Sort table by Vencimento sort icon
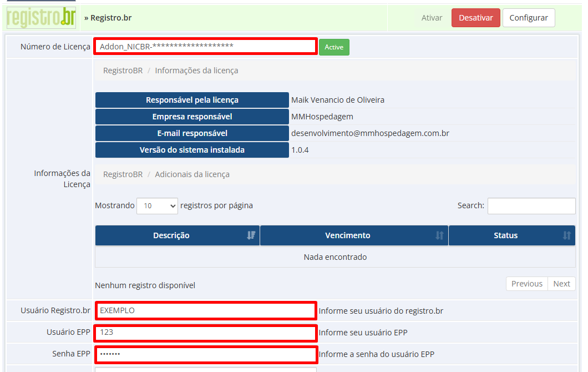The width and height of the screenshot is (588, 372). (439, 235)
